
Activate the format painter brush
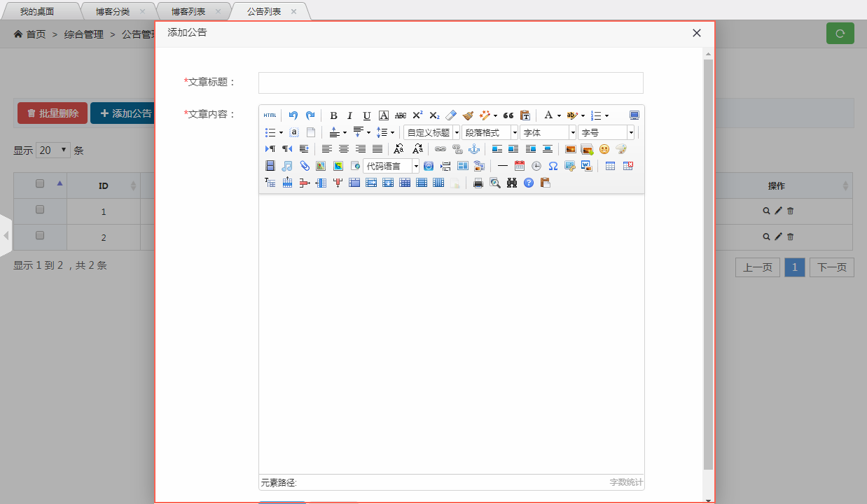(468, 115)
